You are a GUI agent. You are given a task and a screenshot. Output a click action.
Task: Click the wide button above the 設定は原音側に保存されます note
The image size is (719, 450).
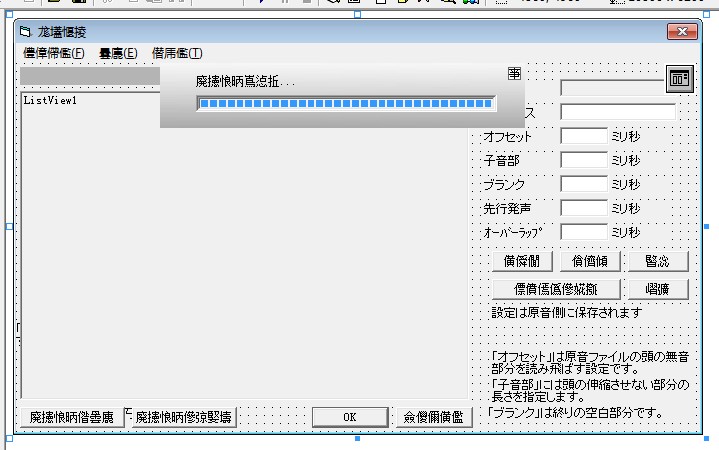[556, 289]
